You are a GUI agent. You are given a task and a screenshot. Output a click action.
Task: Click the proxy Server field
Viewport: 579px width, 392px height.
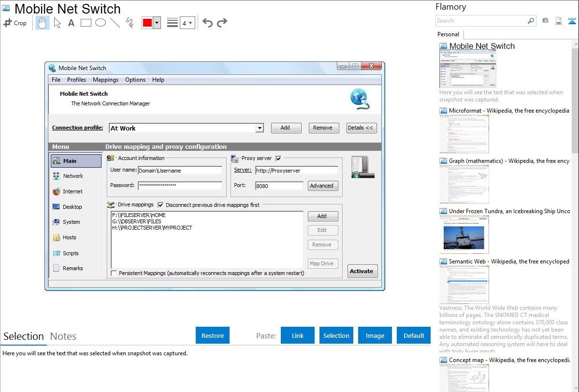pos(297,171)
